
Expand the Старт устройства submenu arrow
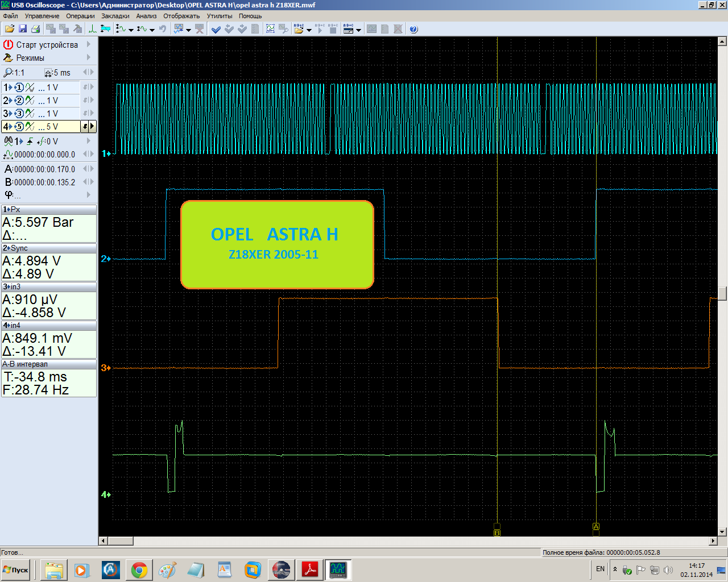[x=89, y=44]
